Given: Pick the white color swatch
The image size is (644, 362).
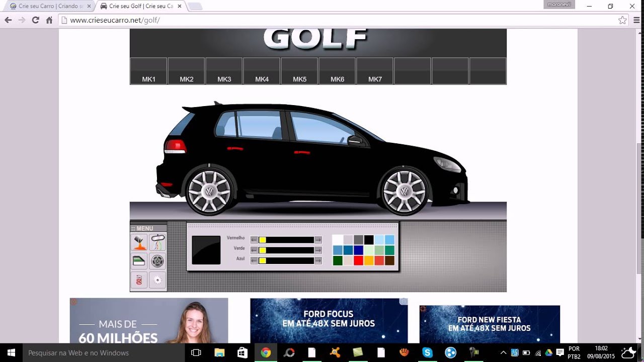Looking at the screenshot, I should pos(338,240).
